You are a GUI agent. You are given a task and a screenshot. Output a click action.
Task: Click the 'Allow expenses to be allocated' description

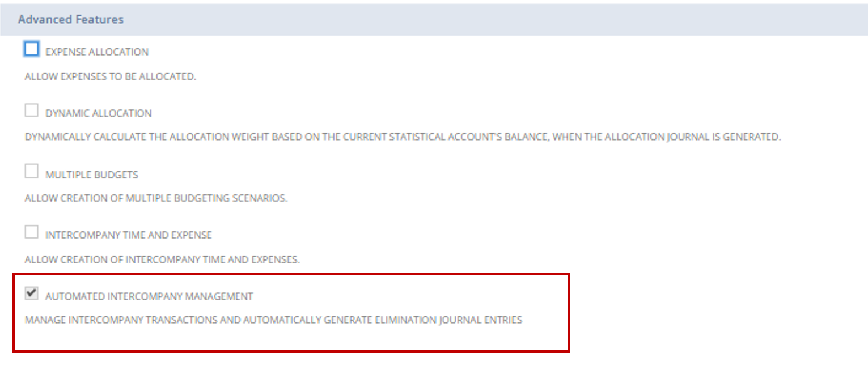coord(111,76)
